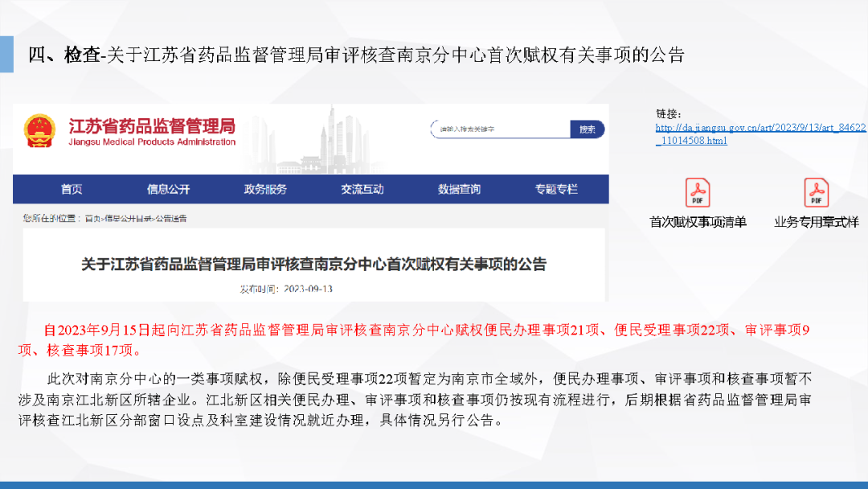Open the 信息公开 navigation menu
Screen dimensions: 868x489
pyautogui.click(x=168, y=190)
